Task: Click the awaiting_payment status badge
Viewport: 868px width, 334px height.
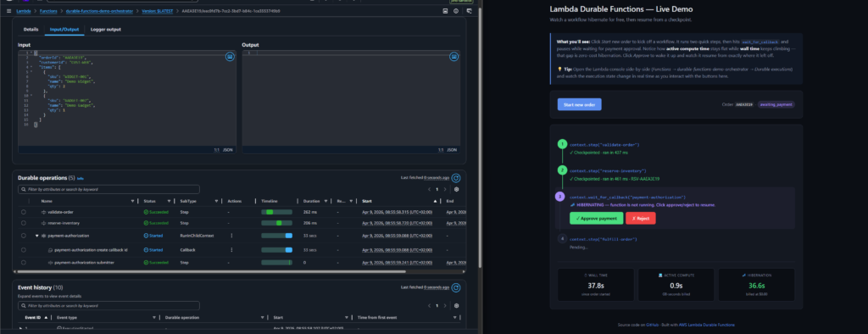Action: point(776,104)
